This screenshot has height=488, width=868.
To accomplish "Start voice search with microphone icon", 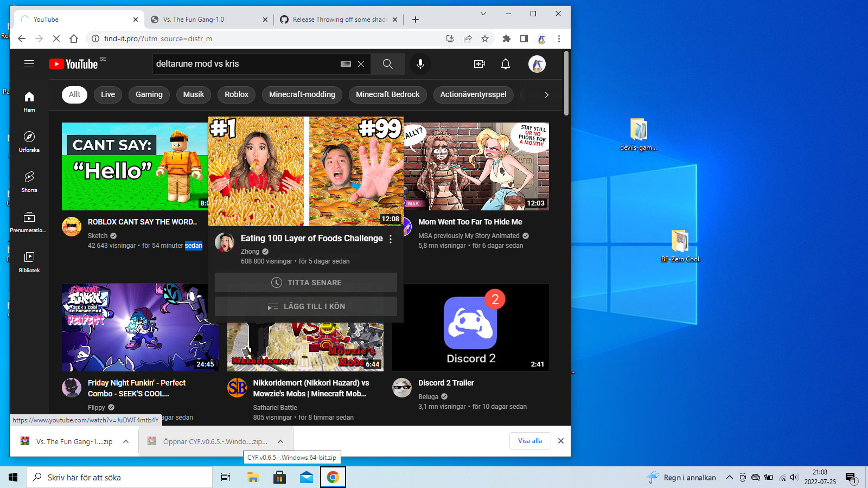I will point(420,64).
